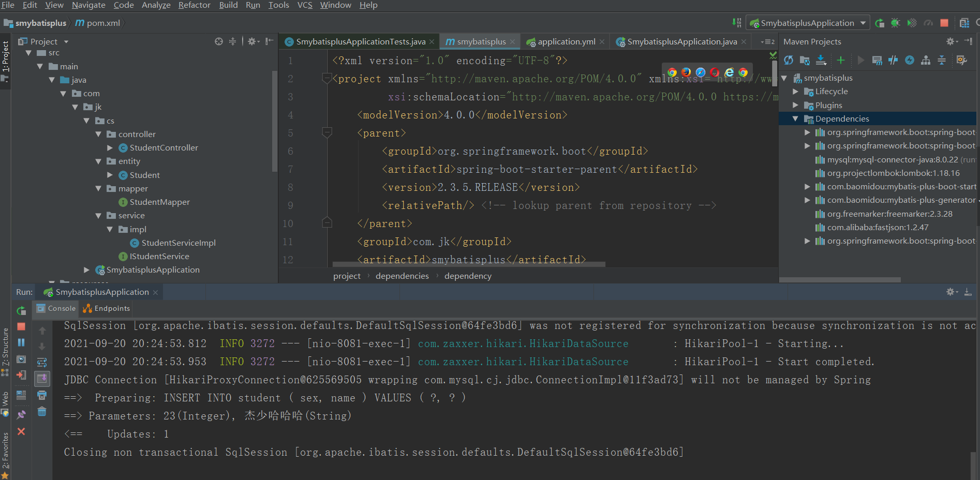980x480 pixels.
Task: Expand the Lifecycle node in Maven Projects
Action: [795, 92]
